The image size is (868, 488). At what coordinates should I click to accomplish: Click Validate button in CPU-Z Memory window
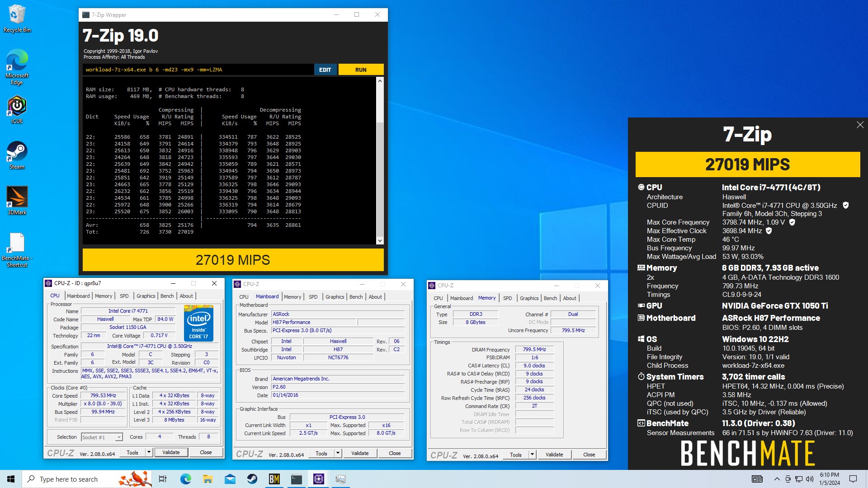pos(554,455)
